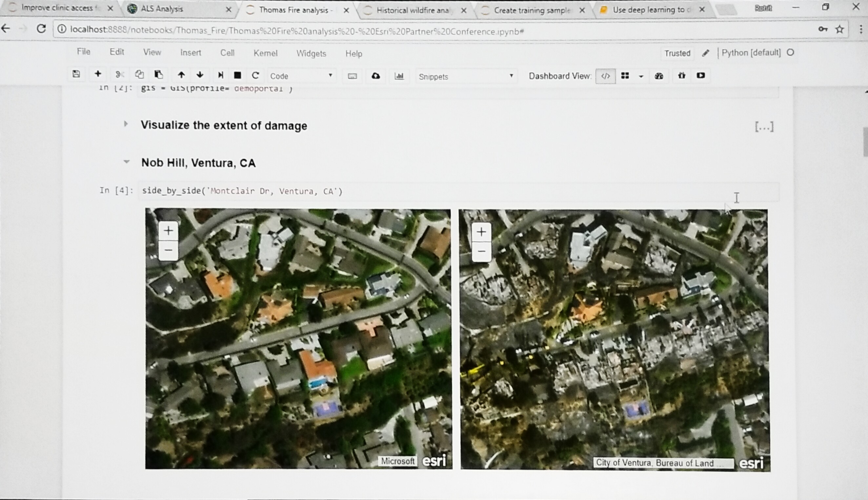Open dashboard preview gauge icon
The image size is (868, 500).
click(659, 76)
